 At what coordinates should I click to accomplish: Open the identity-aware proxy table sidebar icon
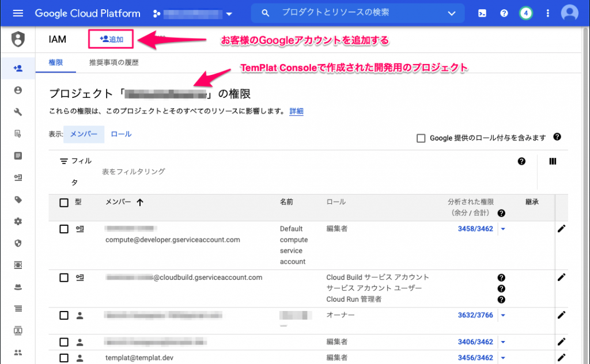(18, 265)
